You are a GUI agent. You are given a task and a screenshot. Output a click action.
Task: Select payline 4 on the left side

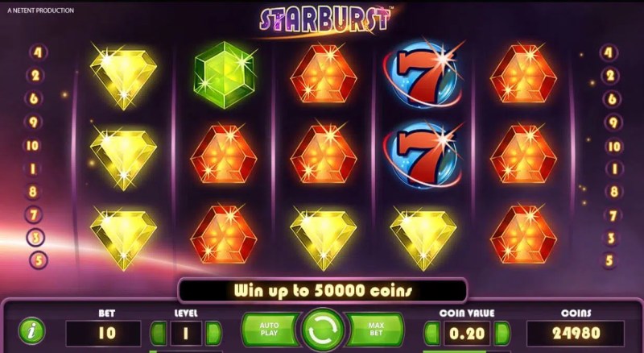tap(38, 52)
